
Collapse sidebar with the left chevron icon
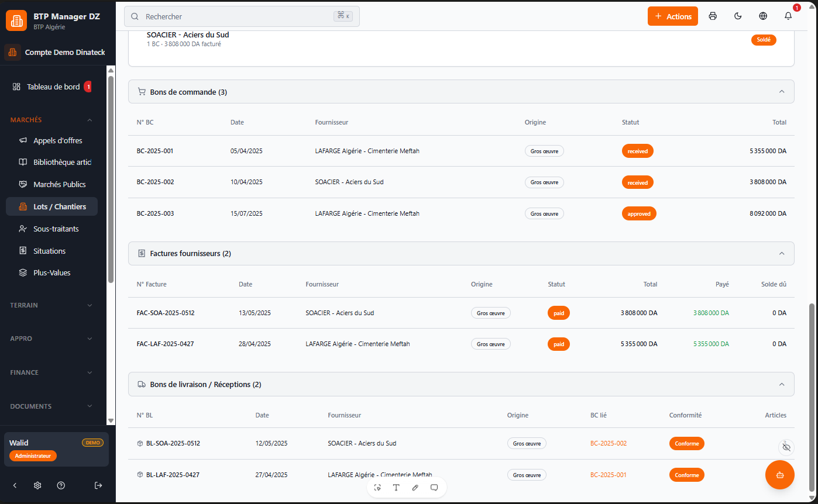15,485
